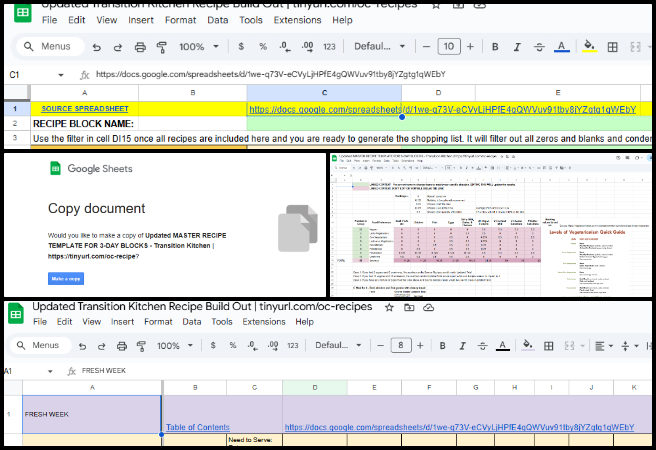Format as currency in top toolbar
This screenshot has height=450, width=656.
point(241,46)
